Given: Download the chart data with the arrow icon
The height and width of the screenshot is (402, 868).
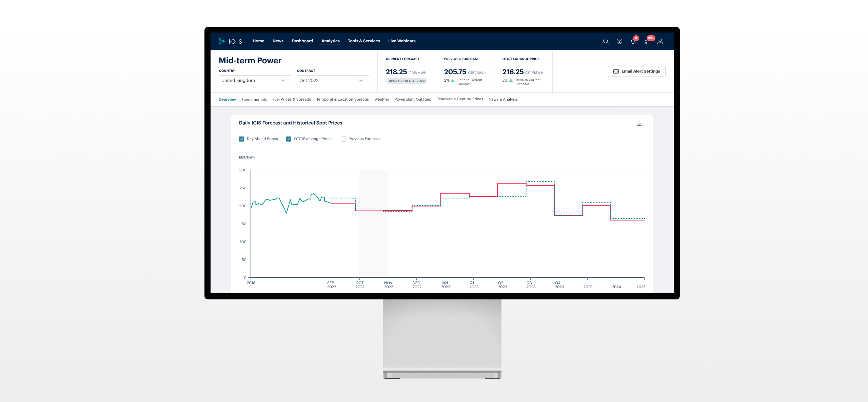Looking at the screenshot, I should click(x=639, y=123).
